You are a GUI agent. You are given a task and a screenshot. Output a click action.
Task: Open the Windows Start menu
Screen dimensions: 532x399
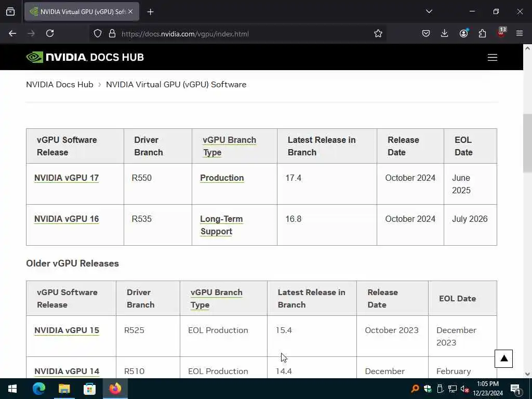click(12, 389)
